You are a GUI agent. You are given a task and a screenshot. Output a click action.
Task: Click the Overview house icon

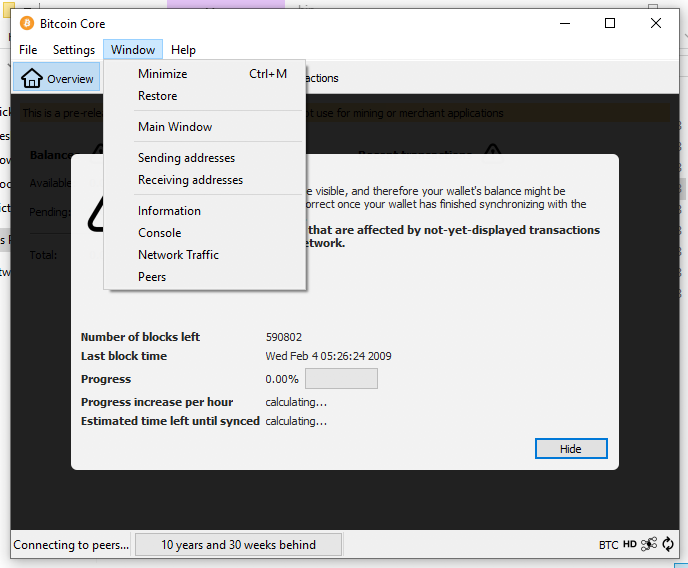click(x=32, y=78)
